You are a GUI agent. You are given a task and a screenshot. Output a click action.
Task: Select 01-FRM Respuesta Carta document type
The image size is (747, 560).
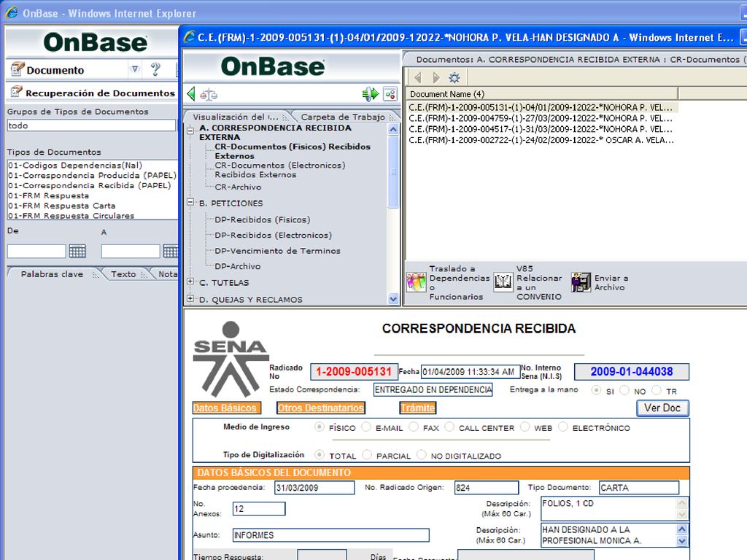[x=62, y=205]
